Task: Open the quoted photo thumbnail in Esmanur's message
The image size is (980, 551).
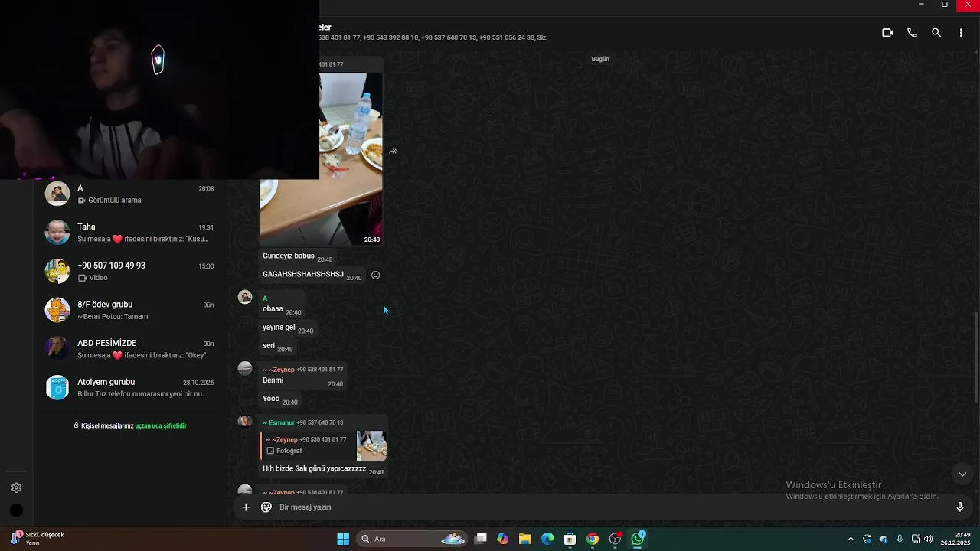Action: tap(371, 445)
